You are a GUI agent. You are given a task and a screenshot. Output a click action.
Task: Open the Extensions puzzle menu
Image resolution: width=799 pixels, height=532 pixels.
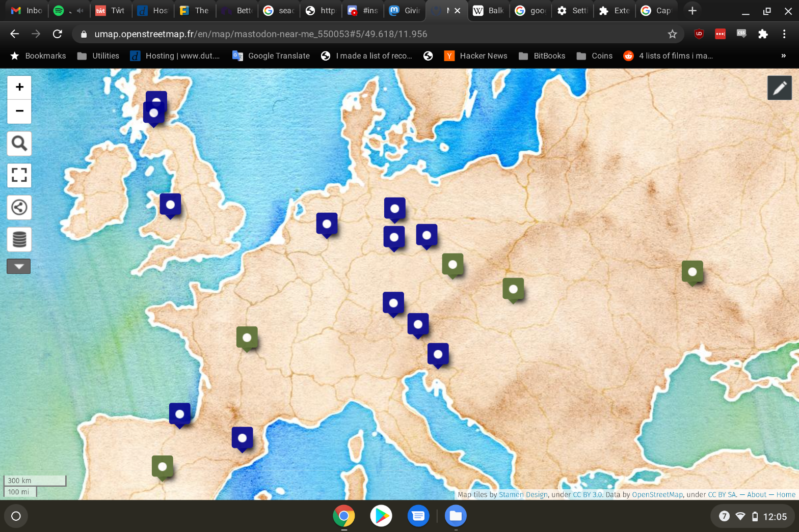click(763, 34)
